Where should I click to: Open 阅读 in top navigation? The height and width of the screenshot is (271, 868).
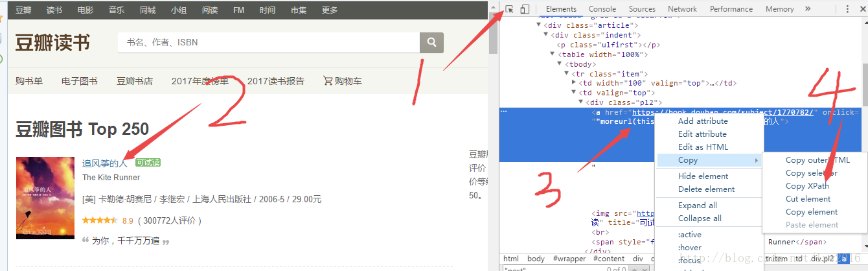point(209,10)
